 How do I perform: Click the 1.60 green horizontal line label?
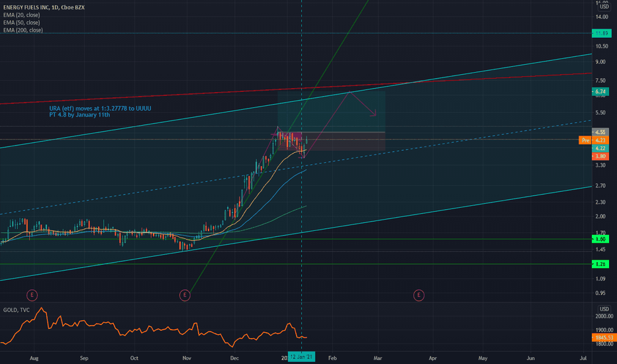(600, 240)
